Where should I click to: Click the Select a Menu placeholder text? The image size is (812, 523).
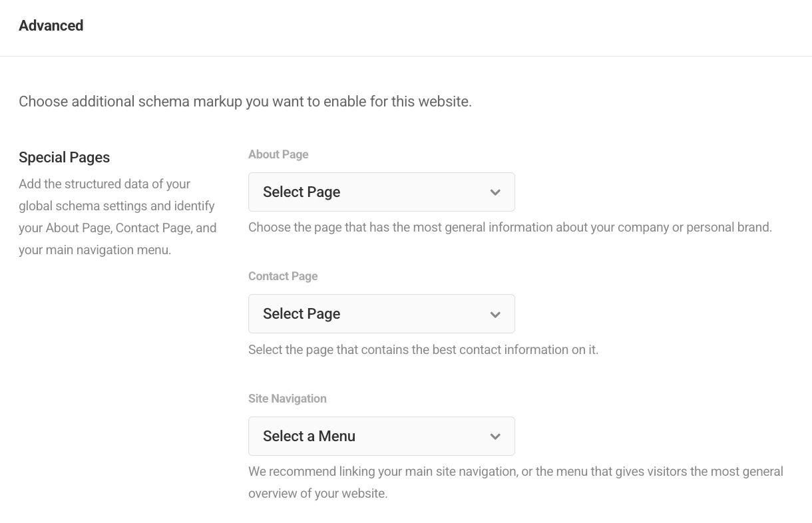[309, 436]
